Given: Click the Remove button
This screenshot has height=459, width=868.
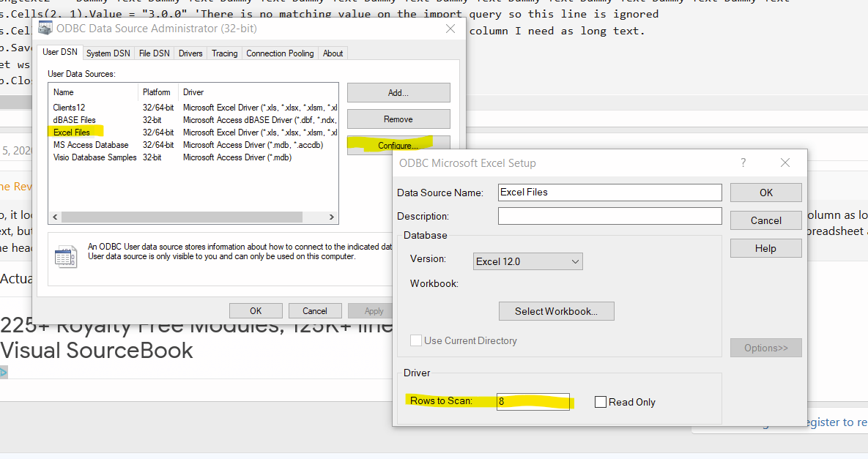Looking at the screenshot, I should point(398,119).
